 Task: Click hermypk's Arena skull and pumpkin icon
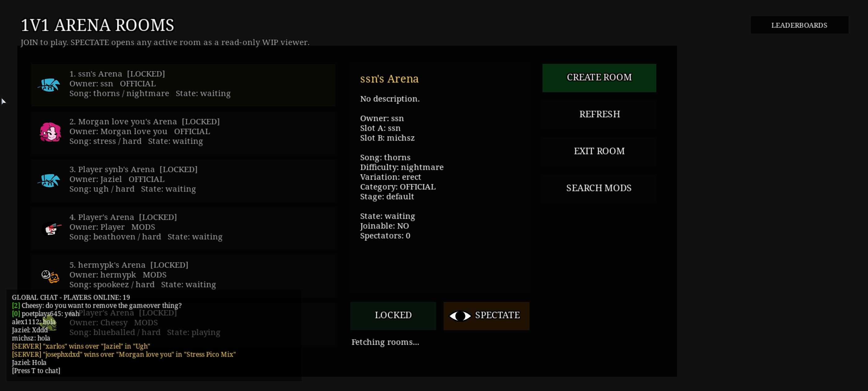click(50, 276)
